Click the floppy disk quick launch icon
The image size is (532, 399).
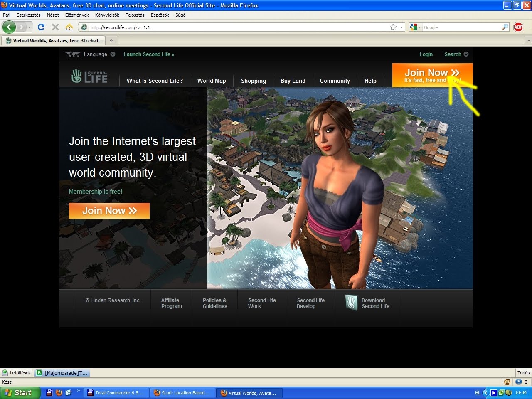[49, 392]
